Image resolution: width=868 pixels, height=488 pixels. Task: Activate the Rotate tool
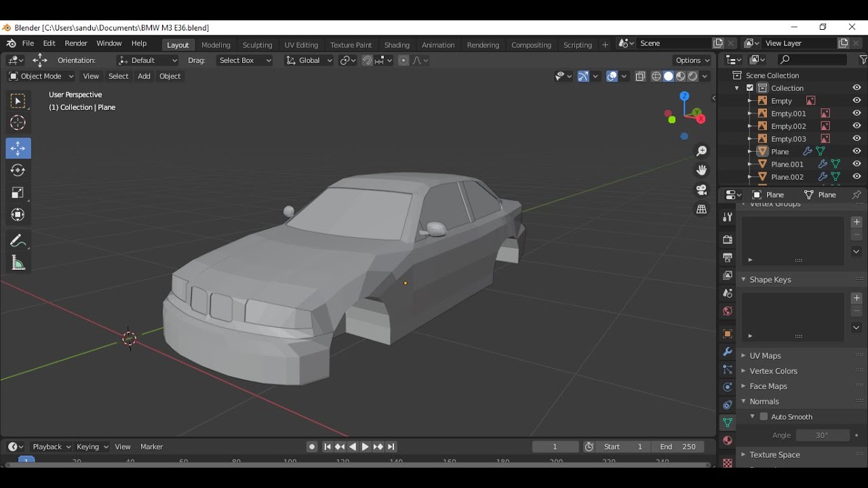click(18, 170)
